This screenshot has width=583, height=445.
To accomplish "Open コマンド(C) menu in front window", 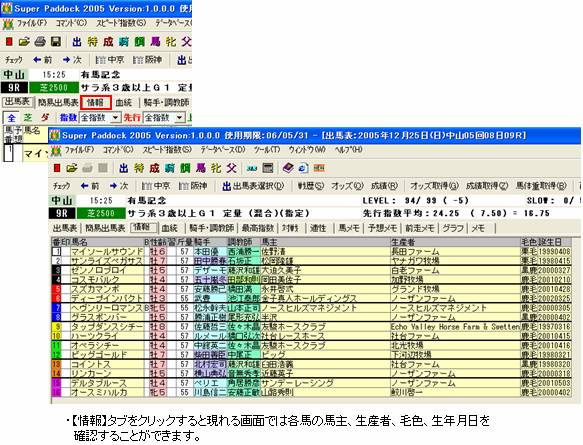I will pyautogui.click(x=118, y=150).
